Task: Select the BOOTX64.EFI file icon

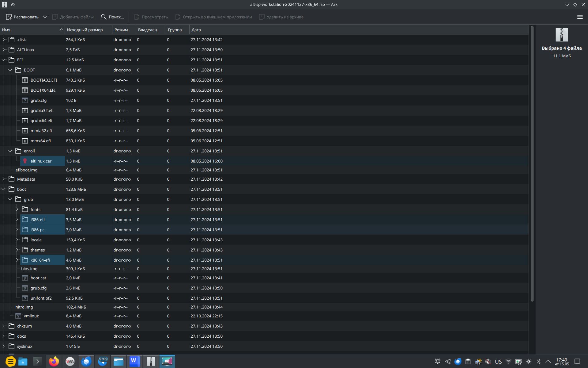Action: [25, 90]
